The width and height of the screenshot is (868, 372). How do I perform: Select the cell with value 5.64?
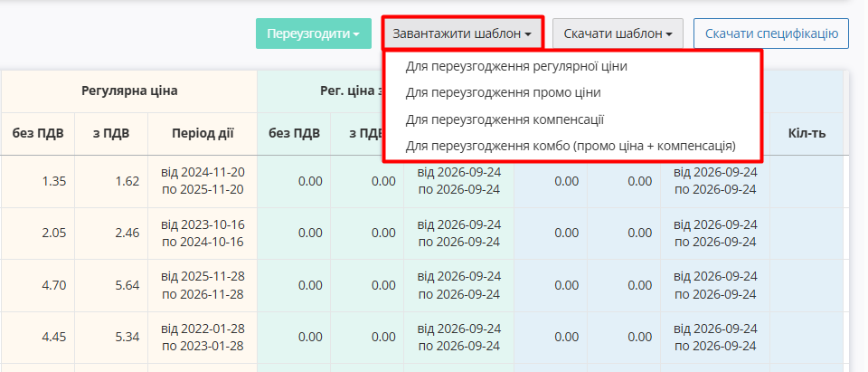tap(111, 285)
